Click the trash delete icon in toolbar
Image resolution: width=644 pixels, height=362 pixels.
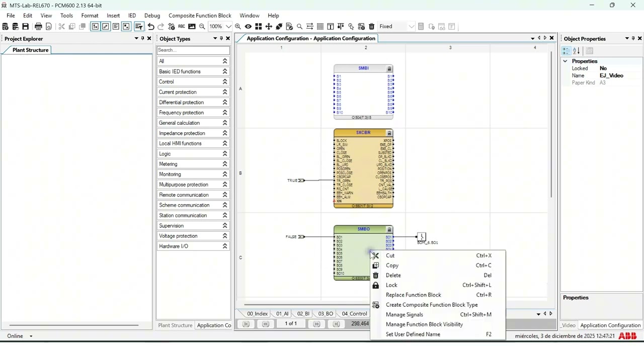372,27
